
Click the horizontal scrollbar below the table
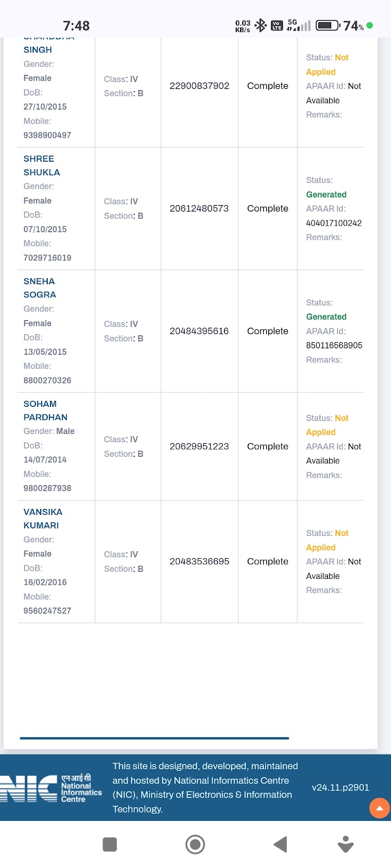point(154,738)
